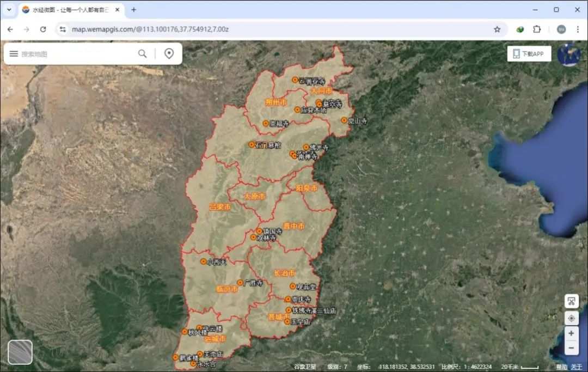The image size is (588, 372).
Task: Click the 崇庆寺 orange marker
Action: pos(287,299)
